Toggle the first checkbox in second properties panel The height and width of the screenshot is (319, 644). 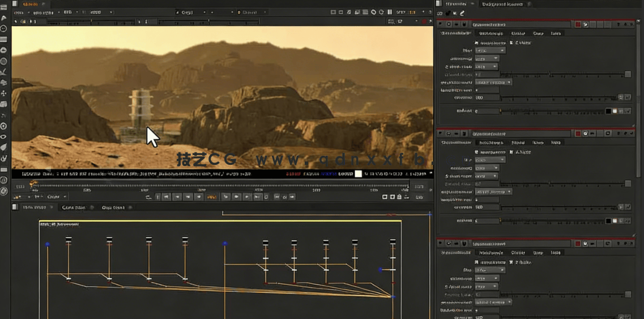coord(476,152)
